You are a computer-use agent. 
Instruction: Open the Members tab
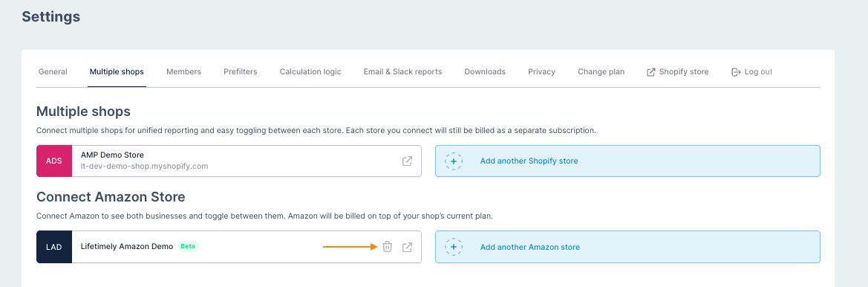click(x=184, y=72)
